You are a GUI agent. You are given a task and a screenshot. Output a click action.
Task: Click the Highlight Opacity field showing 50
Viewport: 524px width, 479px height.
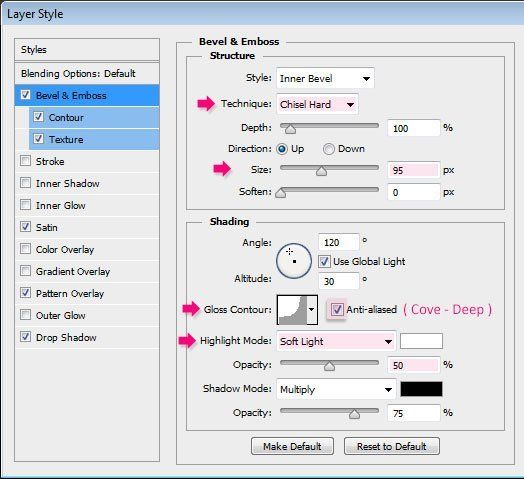tap(414, 365)
